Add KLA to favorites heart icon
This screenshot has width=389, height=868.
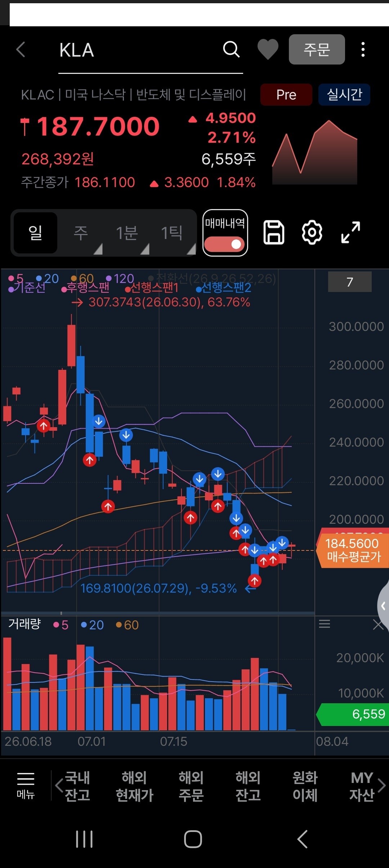pos(268,49)
